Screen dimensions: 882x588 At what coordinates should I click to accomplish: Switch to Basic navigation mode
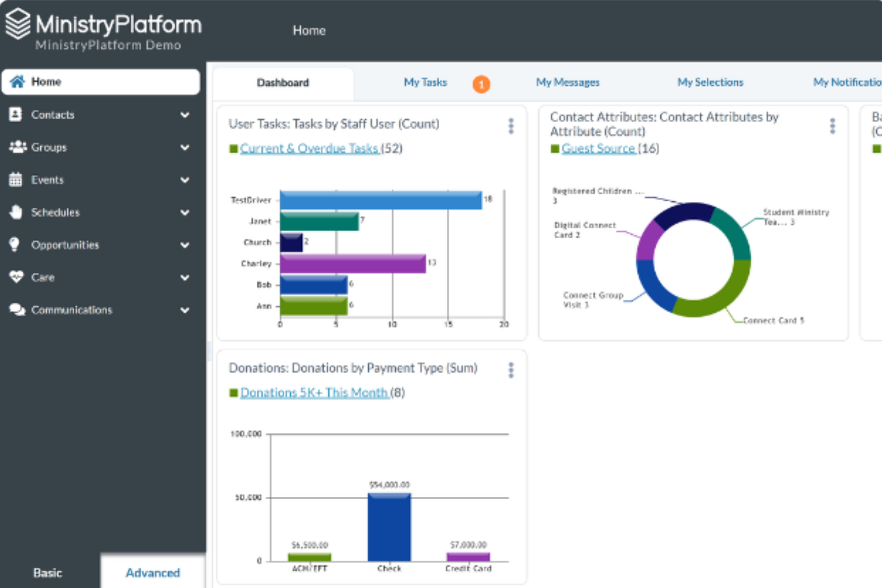coord(48,573)
